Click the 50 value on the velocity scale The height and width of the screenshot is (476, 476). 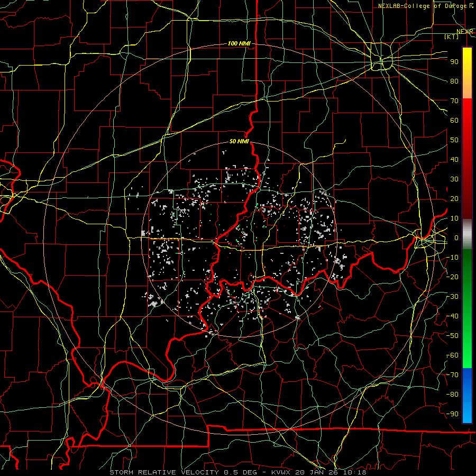coord(454,140)
